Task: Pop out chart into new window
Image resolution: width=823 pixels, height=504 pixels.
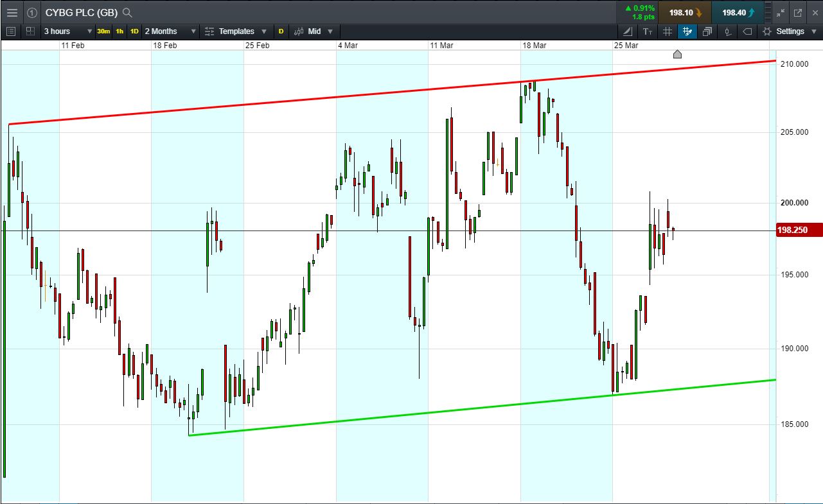Action: tap(798, 12)
